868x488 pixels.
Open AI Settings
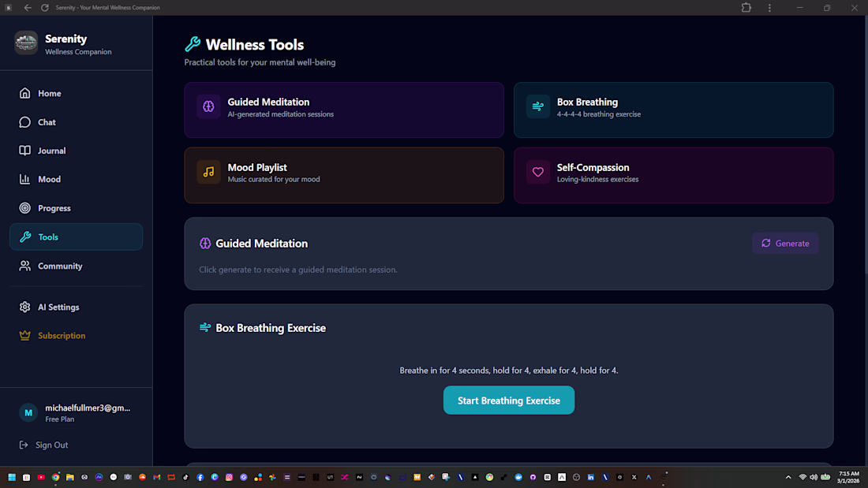click(x=76, y=307)
